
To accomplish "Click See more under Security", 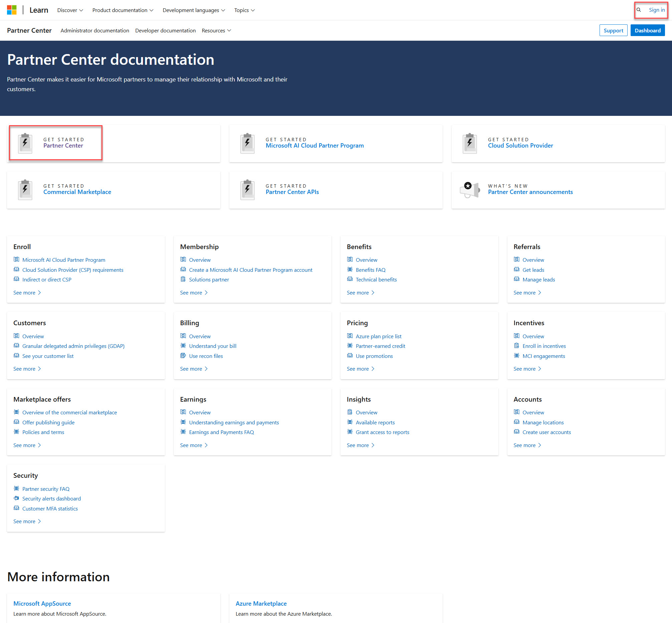I will (x=27, y=522).
